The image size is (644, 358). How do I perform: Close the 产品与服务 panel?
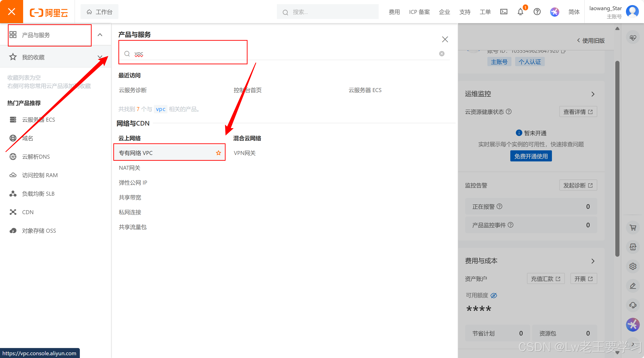pyautogui.click(x=445, y=39)
